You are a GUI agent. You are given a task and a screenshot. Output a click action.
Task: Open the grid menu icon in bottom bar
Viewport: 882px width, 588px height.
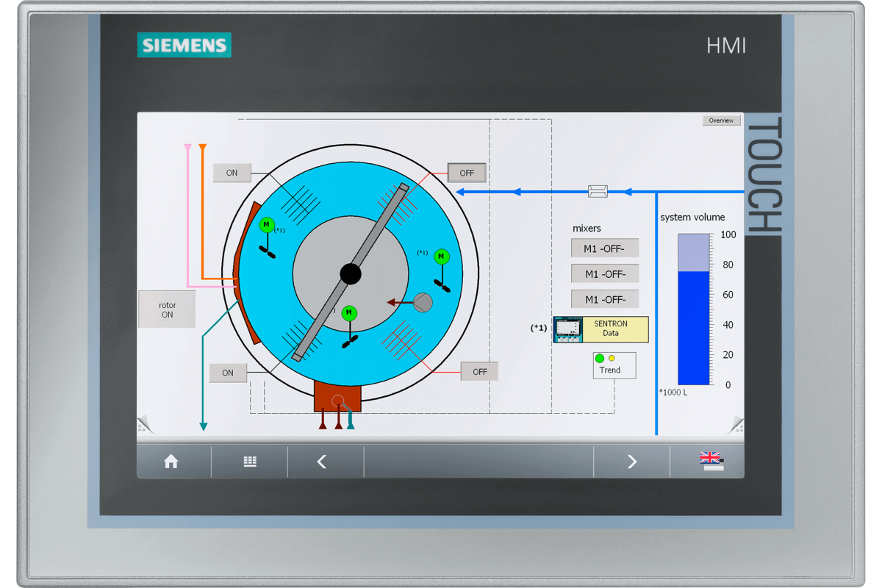click(x=250, y=462)
